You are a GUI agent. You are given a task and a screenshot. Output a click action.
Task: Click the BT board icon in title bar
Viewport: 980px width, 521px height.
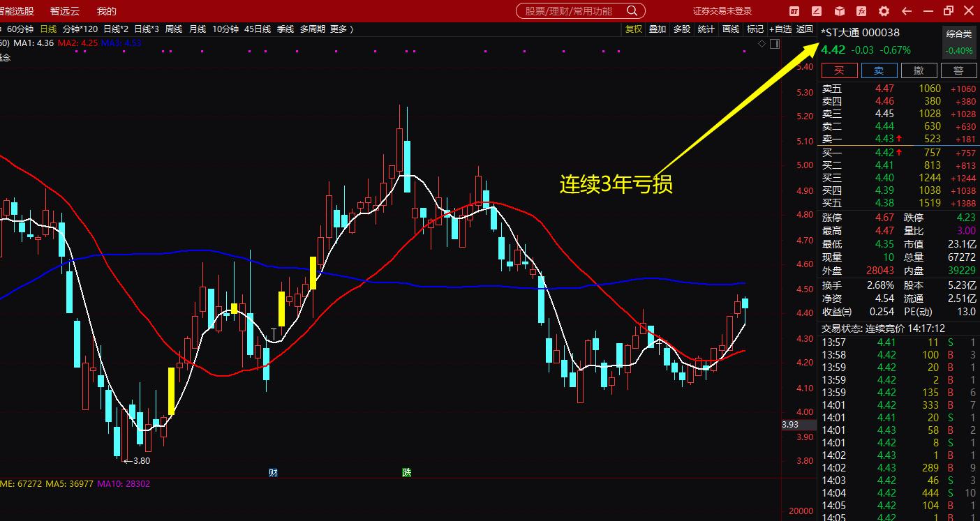click(x=794, y=11)
